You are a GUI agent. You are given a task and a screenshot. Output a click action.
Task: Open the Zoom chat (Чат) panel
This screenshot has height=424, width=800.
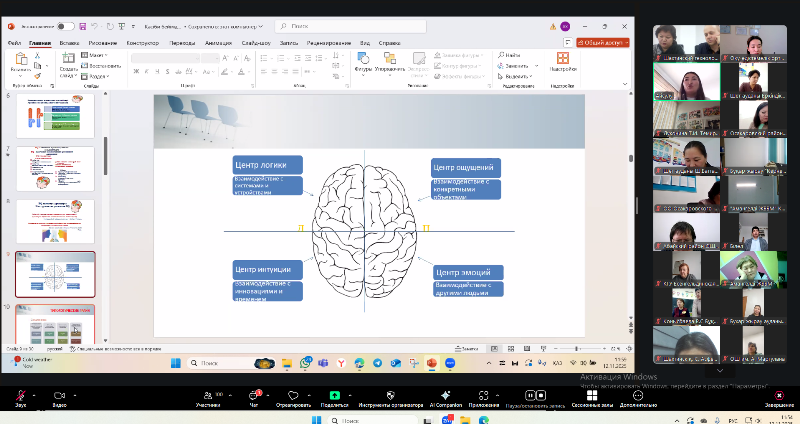(x=255, y=394)
